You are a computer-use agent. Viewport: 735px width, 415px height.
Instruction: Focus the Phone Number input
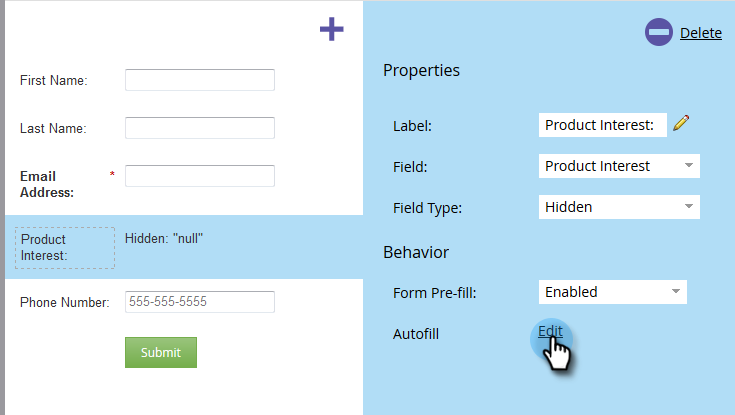click(x=200, y=302)
